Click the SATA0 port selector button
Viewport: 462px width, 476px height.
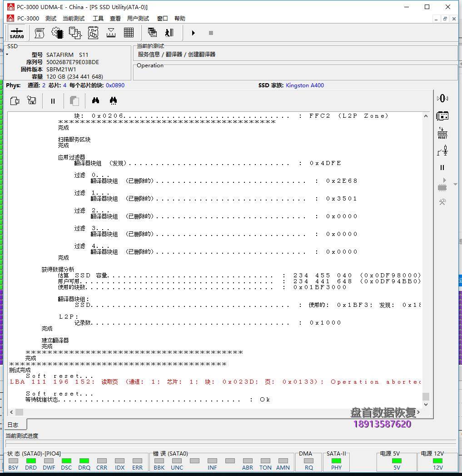pyautogui.click(x=17, y=33)
